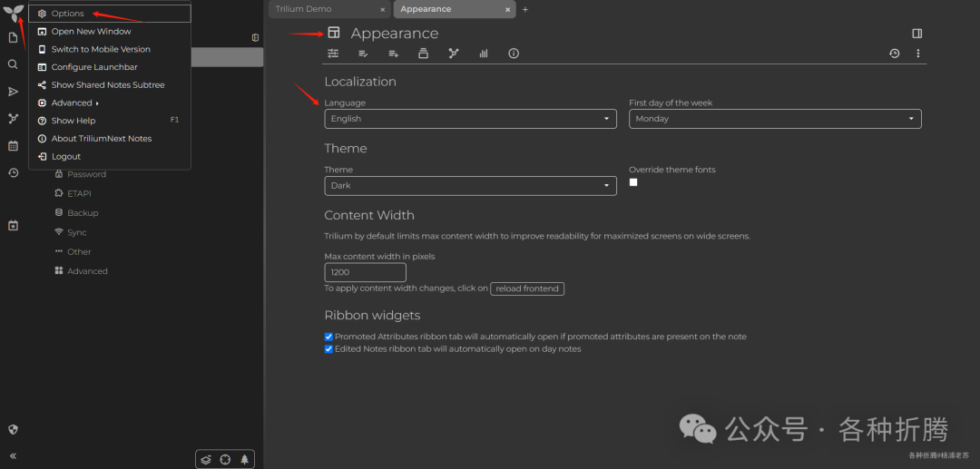Open today's journal note icon

13,226
